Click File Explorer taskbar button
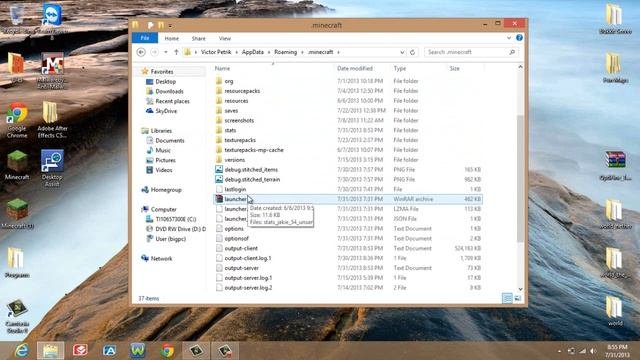 click(51, 351)
